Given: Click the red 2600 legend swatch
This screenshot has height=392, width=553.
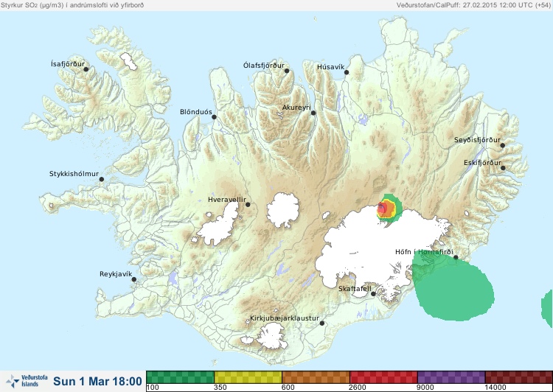Looking at the screenshot, I should point(383,377).
